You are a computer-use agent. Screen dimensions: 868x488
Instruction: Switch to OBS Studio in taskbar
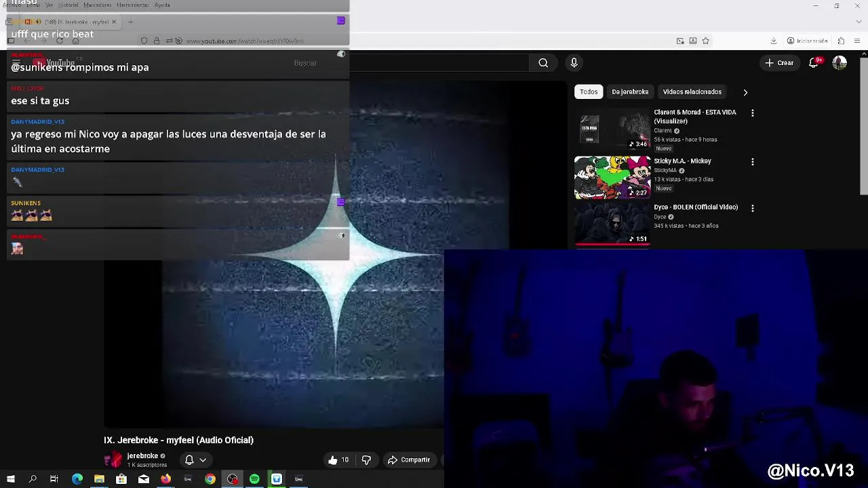(x=233, y=479)
